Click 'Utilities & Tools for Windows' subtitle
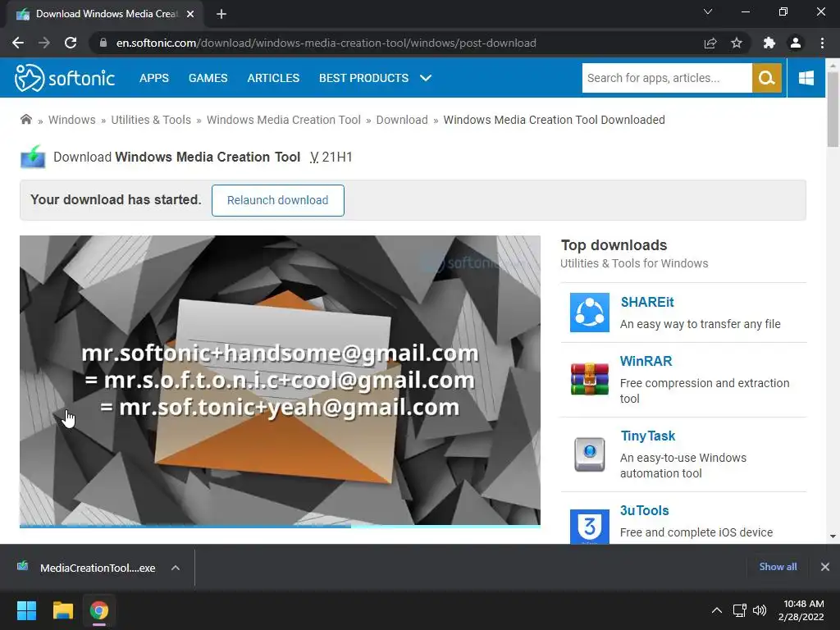The image size is (840, 630). (634, 263)
